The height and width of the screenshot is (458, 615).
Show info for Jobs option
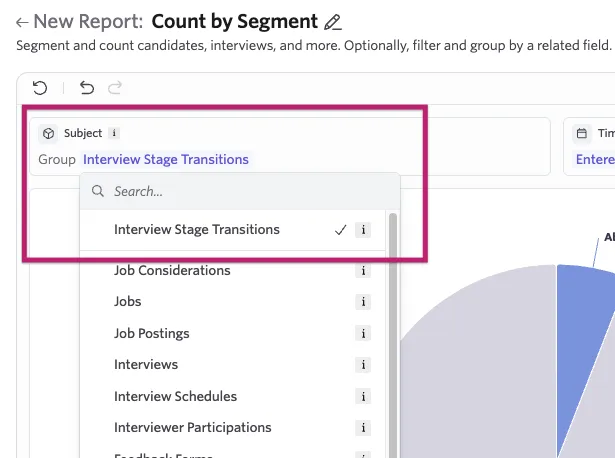pos(363,302)
